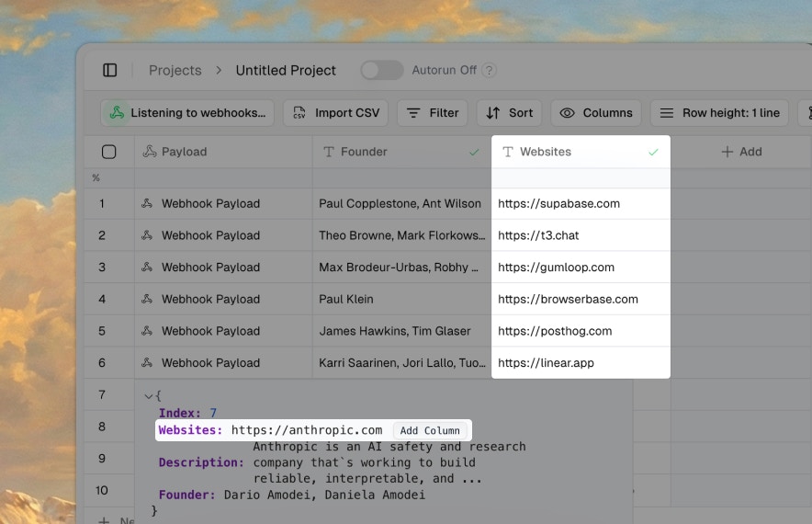Screen dimensions: 812x524
Task: Click the green webhook icon
Action: coord(117,113)
